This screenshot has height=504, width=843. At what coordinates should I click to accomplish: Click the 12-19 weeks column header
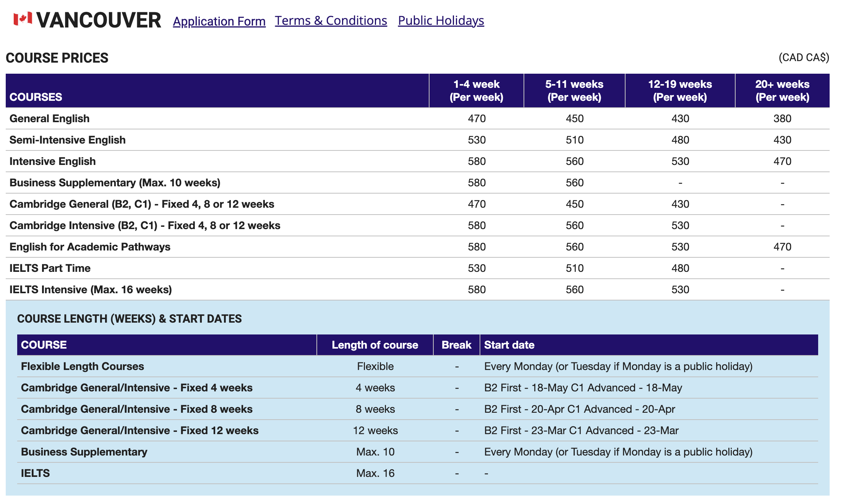coord(680,90)
